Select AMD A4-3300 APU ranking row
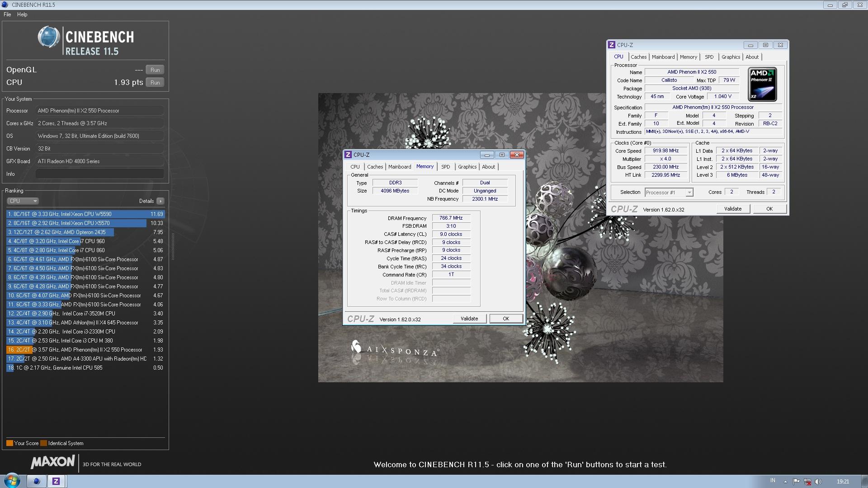Image resolution: width=868 pixels, height=488 pixels. pos(85,359)
